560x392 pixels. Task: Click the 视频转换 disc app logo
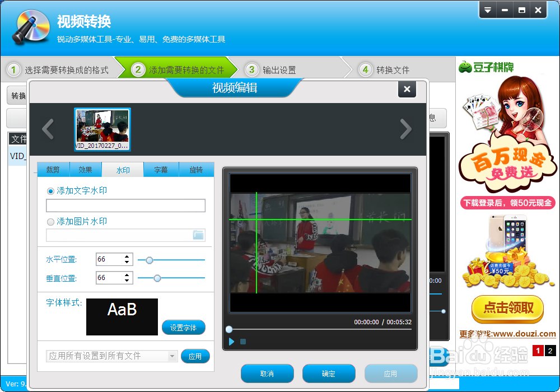click(31, 27)
